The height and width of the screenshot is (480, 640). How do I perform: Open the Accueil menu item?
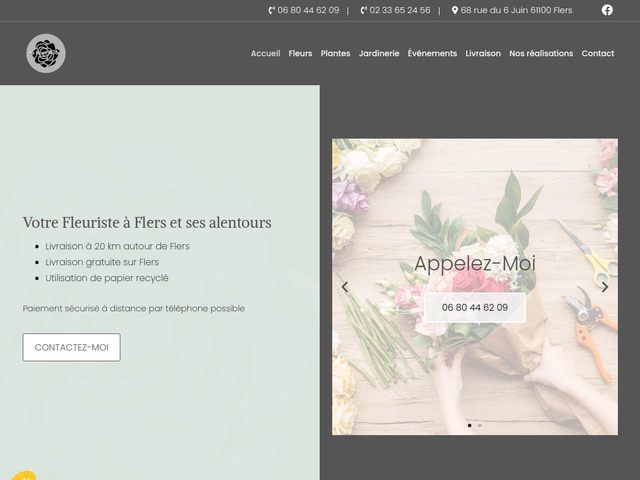(265, 53)
